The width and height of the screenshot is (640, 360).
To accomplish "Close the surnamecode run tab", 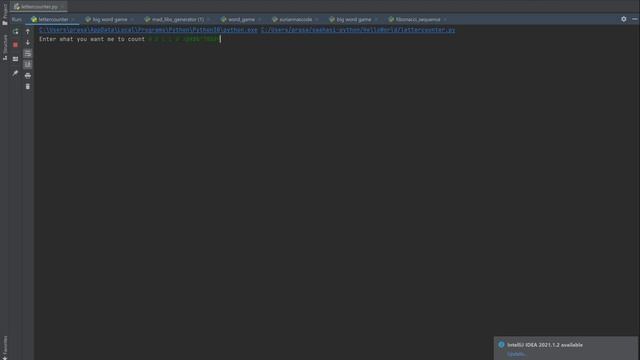I will [x=317, y=20].
